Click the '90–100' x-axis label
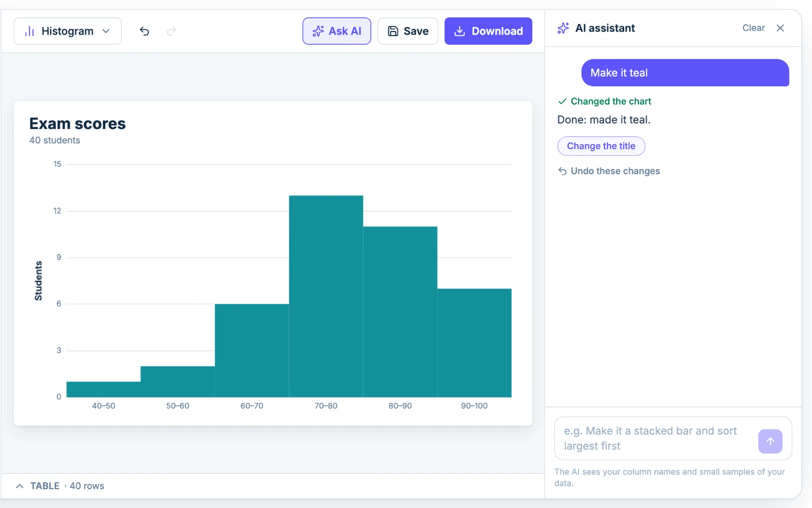This screenshot has width=812, height=508. click(x=475, y=406)
